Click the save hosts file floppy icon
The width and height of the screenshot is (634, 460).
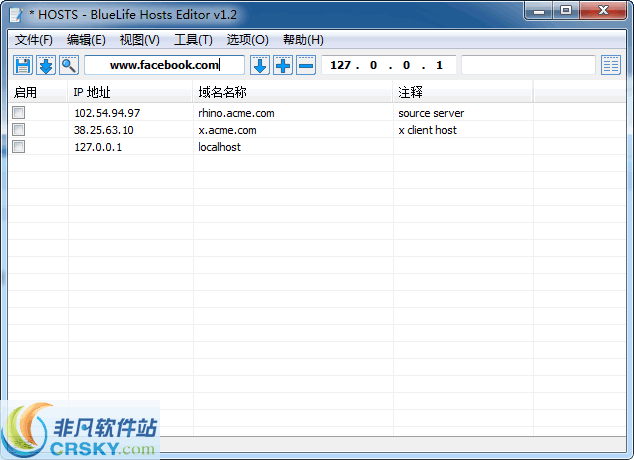tap(23, 65)
